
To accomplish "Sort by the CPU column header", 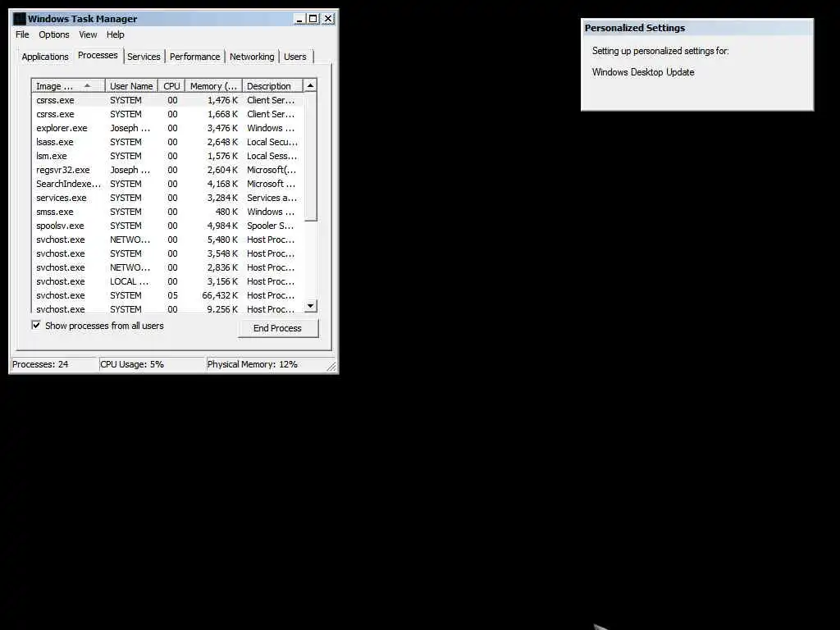I will pyautogui.click(x=171, y=86).
